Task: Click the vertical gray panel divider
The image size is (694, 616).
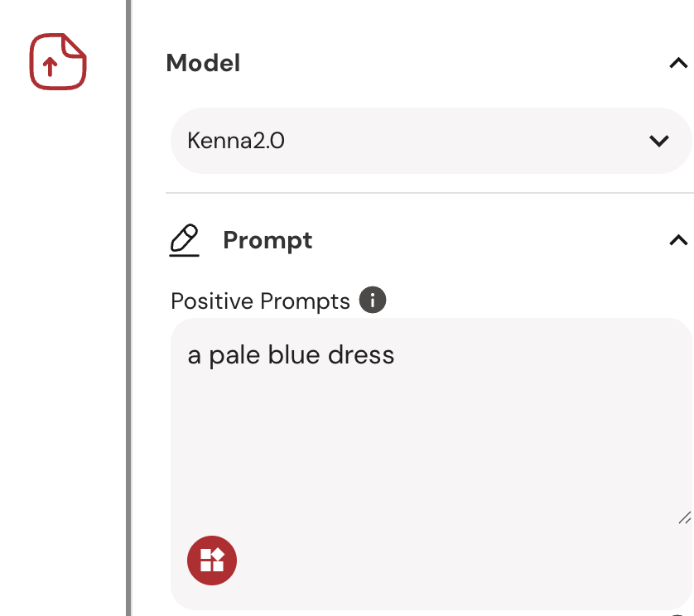Action: pos(129,308)
